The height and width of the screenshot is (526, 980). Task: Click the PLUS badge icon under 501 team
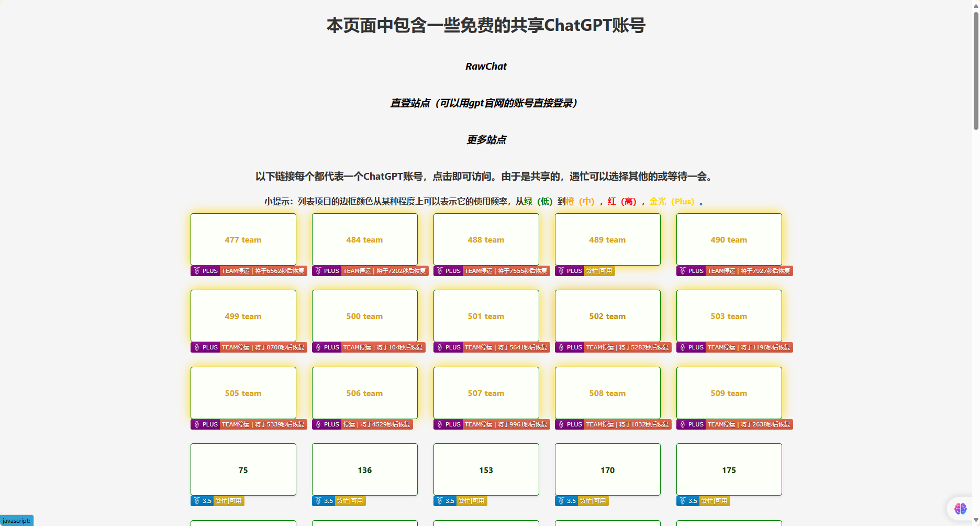coord(440,347)
